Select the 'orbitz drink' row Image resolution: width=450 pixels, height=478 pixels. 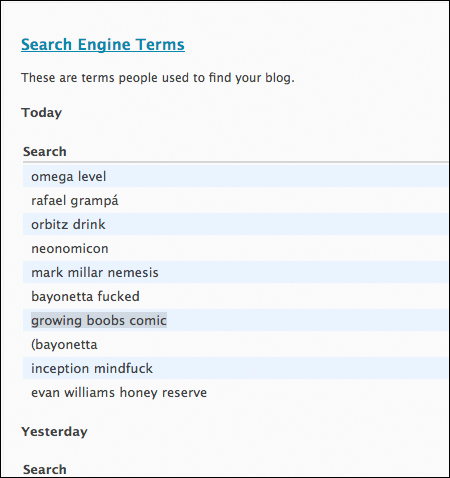(236, 224)
